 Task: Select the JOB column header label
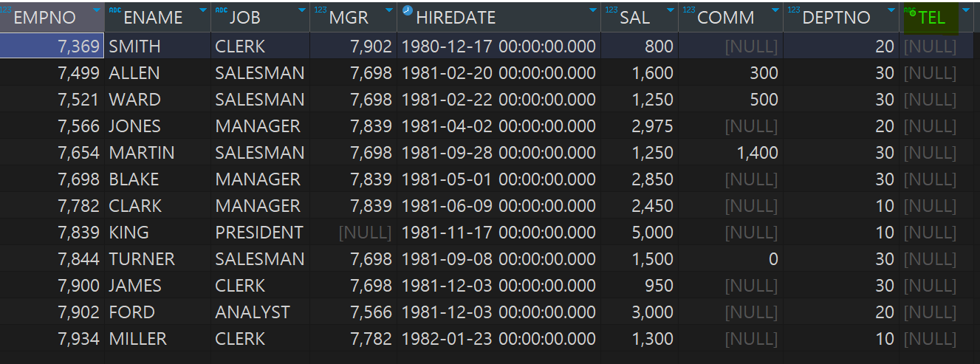point(244,18)
